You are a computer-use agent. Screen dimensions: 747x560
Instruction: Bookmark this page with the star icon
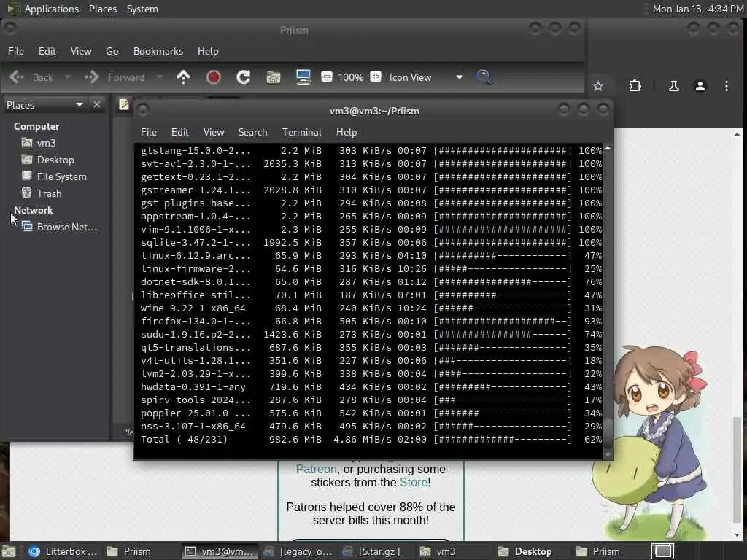[x=598, y=86]
